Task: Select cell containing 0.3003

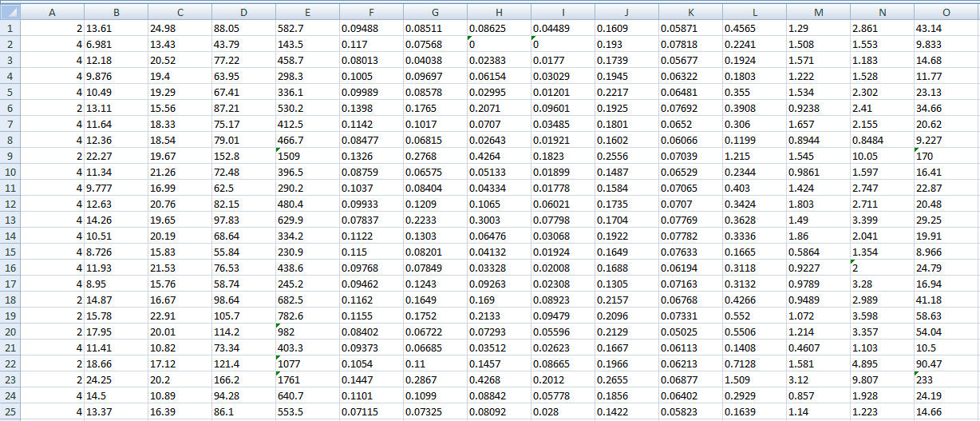Action: point(499,220)
